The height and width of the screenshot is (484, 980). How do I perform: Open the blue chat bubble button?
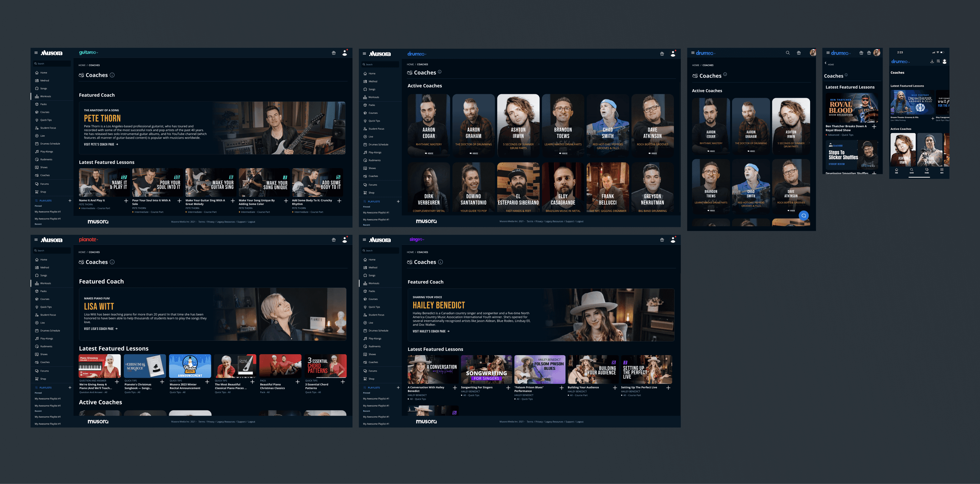(x=804, y=216)
